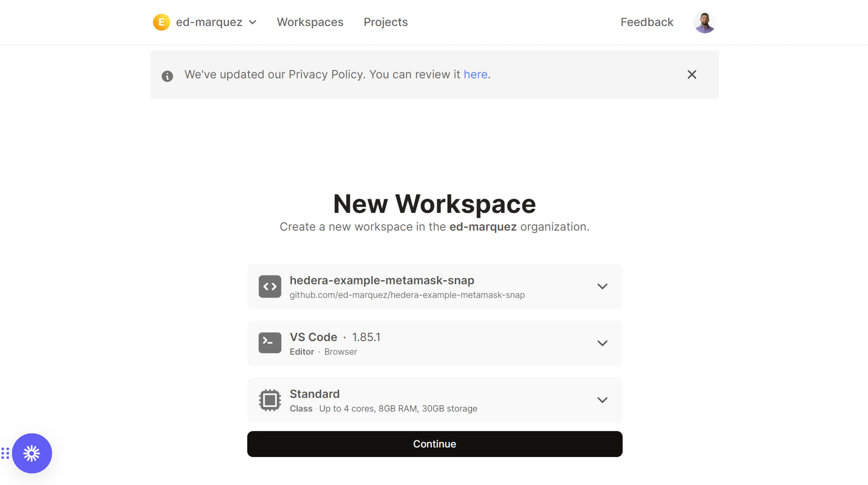Screen dimensions: 868x485
Task: Expand the hedera-example-metamask-snap repository chevron
Action: coord(602,286)
